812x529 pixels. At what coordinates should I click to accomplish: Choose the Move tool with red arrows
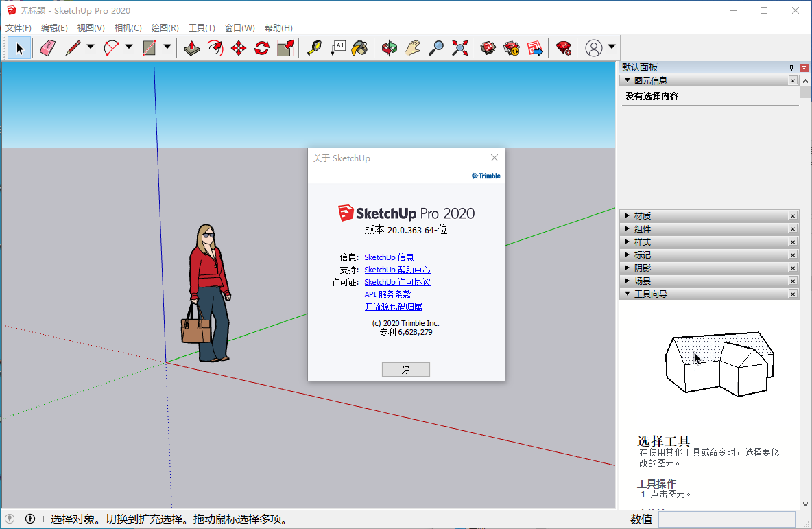[239, 48]
